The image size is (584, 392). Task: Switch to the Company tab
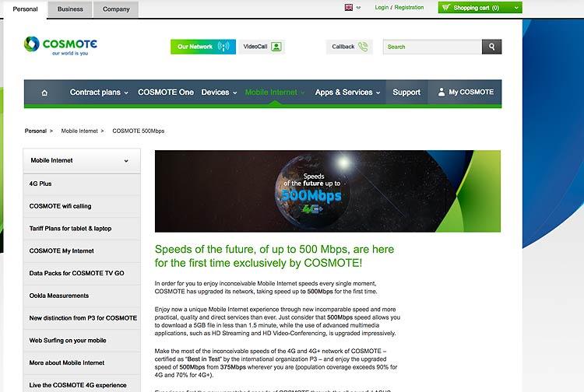116,9
